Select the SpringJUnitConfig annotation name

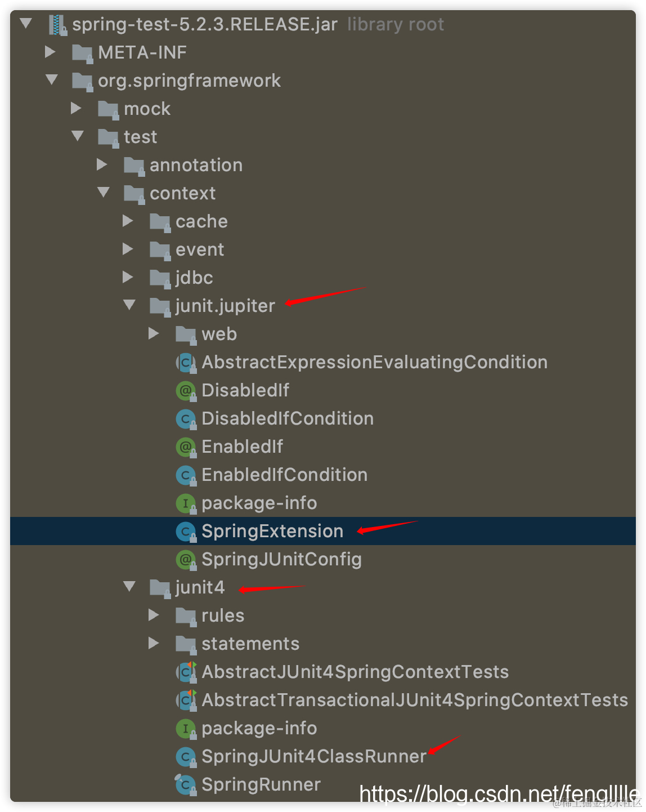click(x=281, y=560)
